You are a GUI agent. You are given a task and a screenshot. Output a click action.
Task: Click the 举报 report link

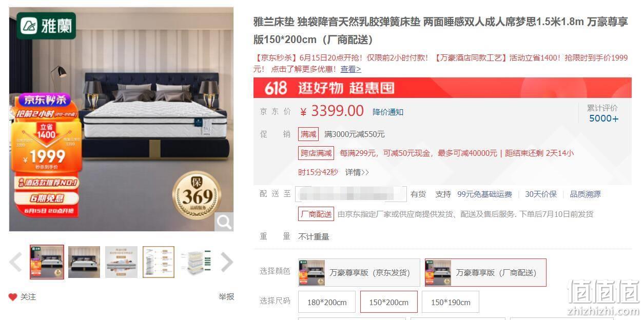click(x=226, y=296)
